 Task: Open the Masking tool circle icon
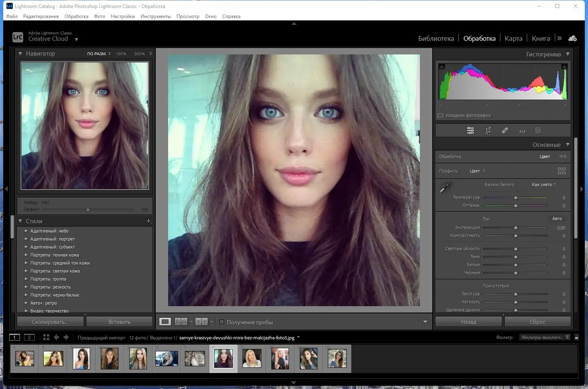(538, 130)
